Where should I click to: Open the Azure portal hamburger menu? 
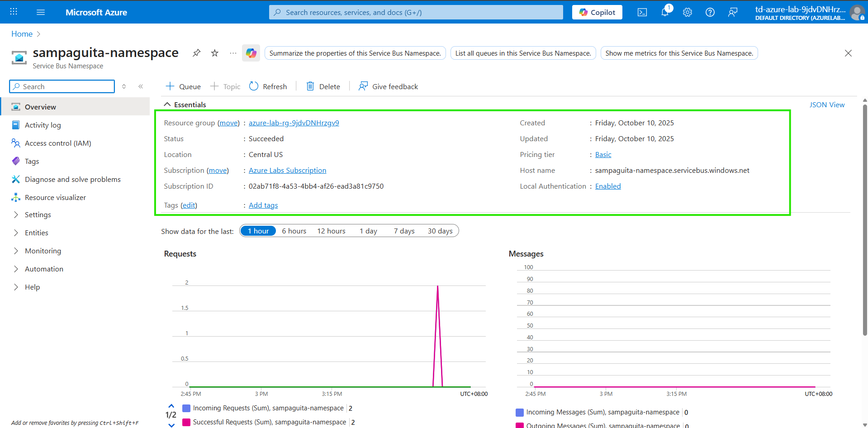point(41,12)
